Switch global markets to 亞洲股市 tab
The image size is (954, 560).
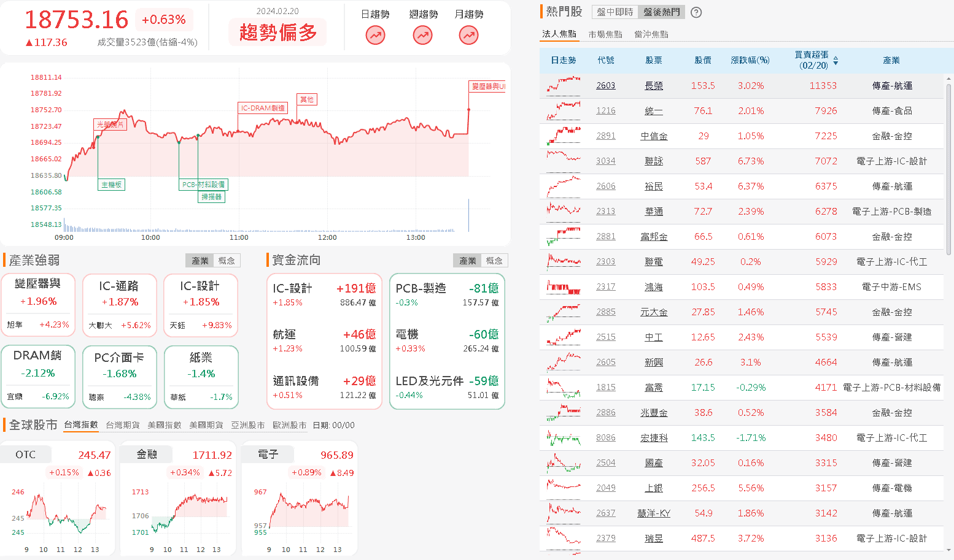click(248, 425)
